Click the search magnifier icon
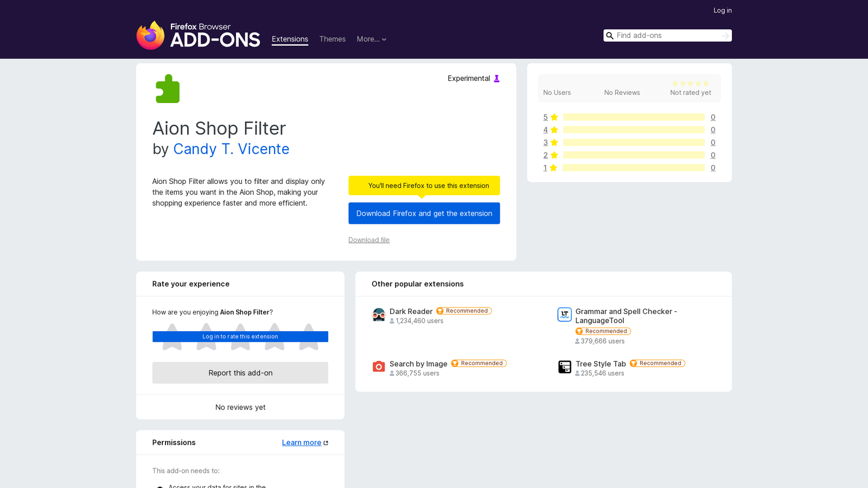Screen dimensions: 868x488 click(x=610, y=36)
